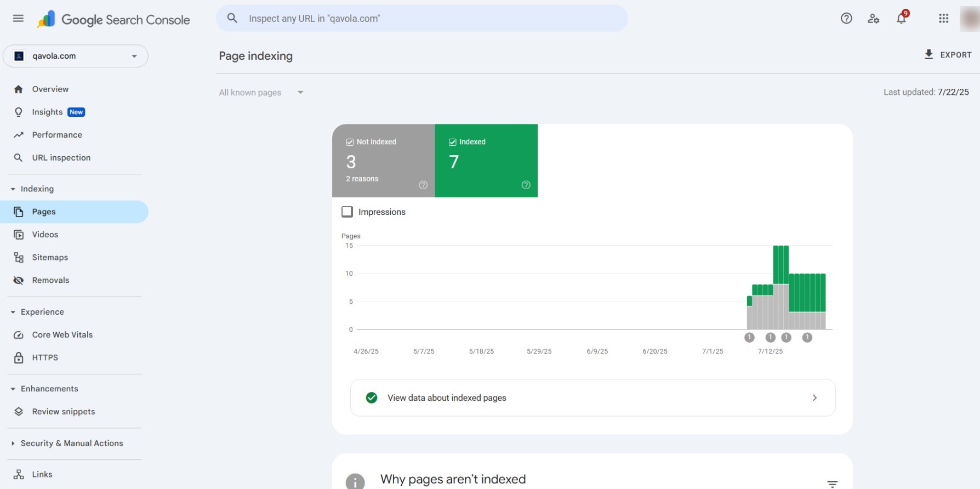Click the Sitemaps tree icon
Image resolution: width=980 pixels, height=489 pixels.
click(x=19, y=258)
